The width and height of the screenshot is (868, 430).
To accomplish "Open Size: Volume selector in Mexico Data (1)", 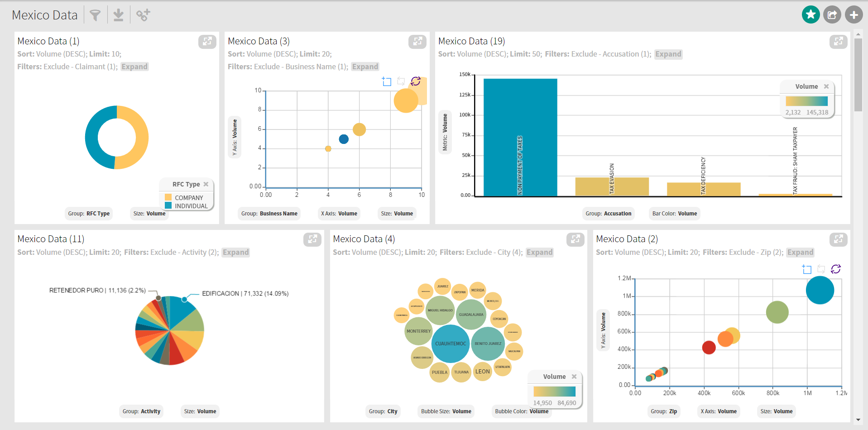I will 149,214.
